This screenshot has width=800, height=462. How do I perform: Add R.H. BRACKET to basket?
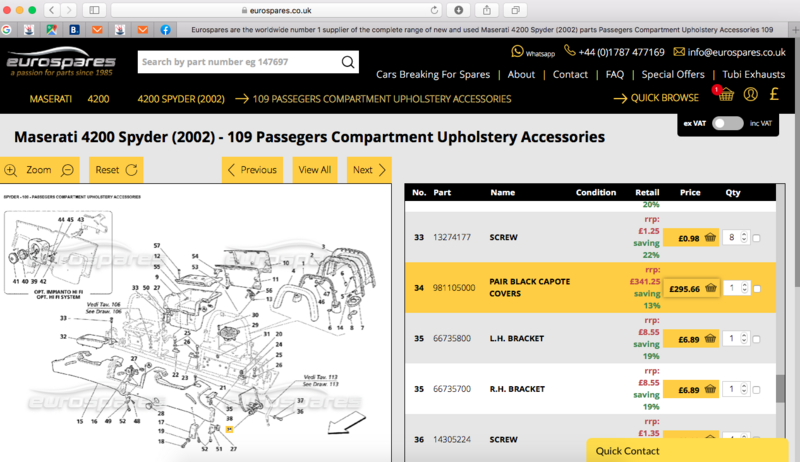coord(691,390)
